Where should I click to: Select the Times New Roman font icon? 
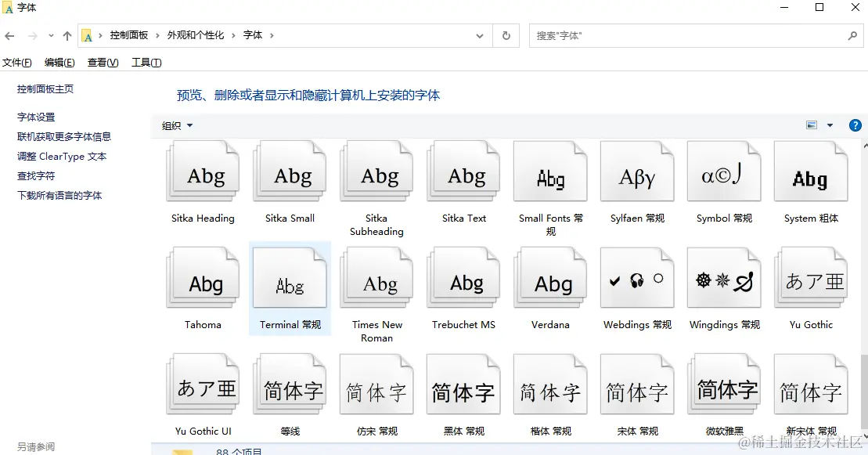point(377,278)
